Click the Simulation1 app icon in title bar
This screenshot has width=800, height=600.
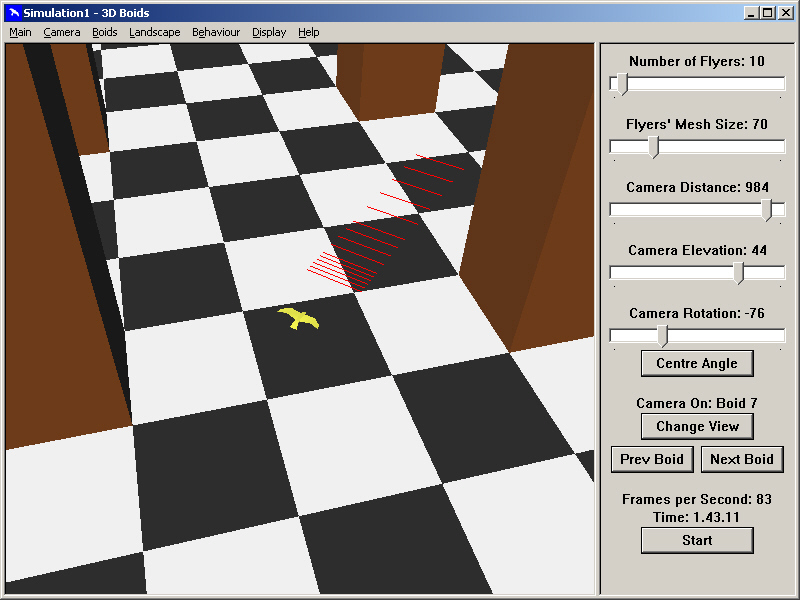(x=14, y=13)
